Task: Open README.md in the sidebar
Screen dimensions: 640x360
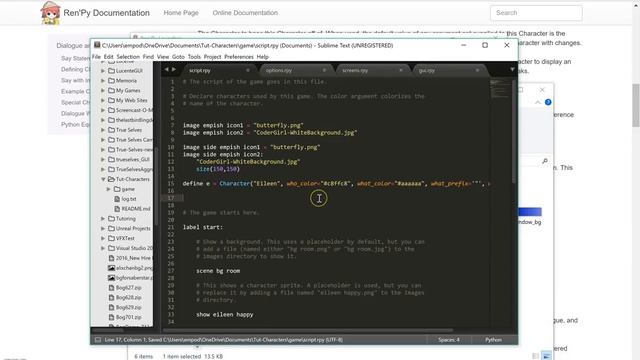Action: point(136,209)
